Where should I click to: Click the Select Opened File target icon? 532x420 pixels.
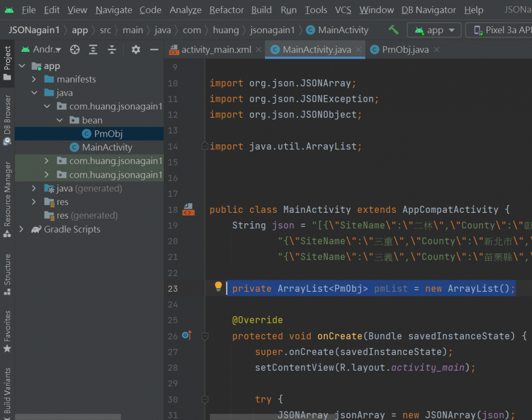[75, 50]
